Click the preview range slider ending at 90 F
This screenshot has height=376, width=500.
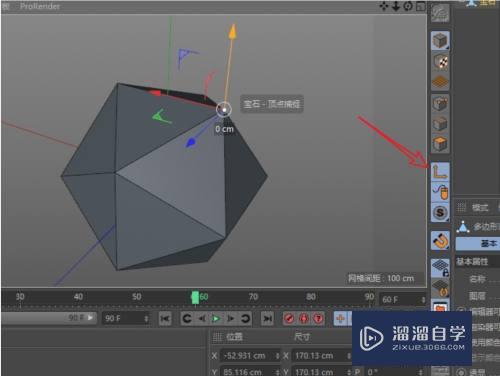pos(49,318)
